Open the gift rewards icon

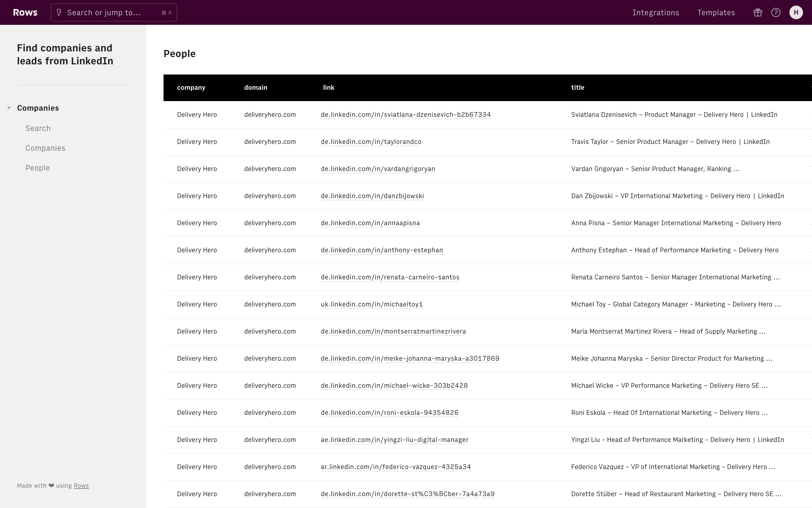758,12
